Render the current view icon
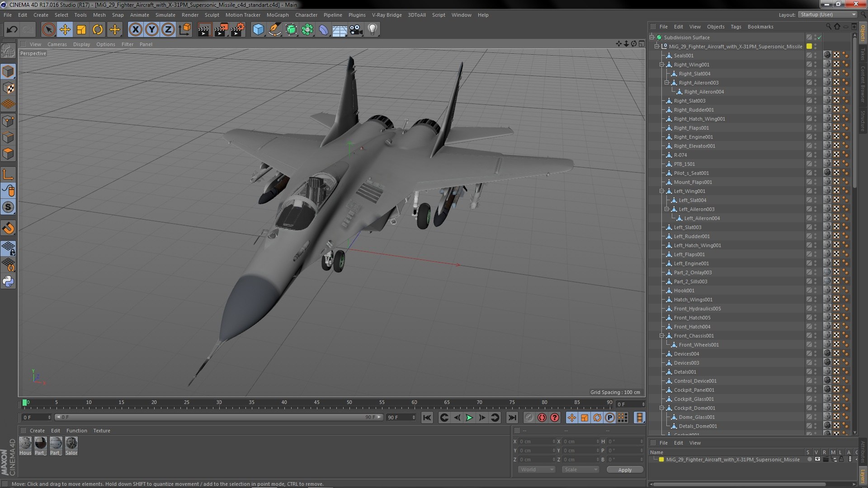 204,30
